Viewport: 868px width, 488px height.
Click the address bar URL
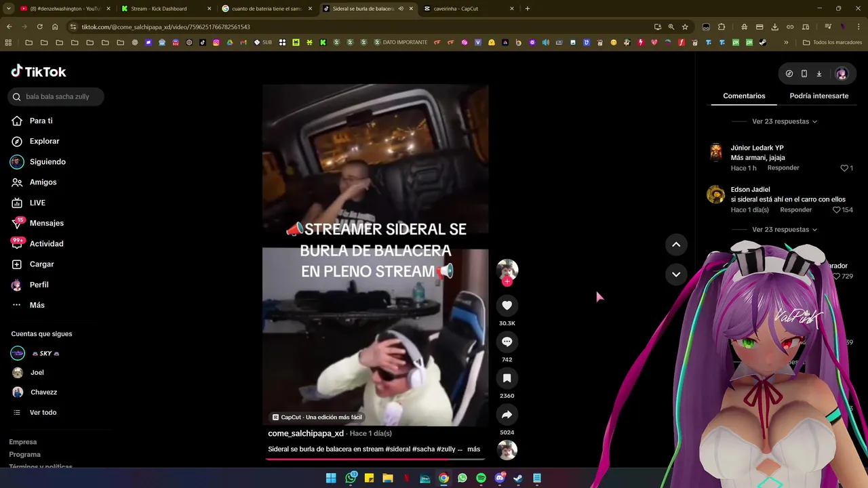pyautogui.click(x=165, y=26)
